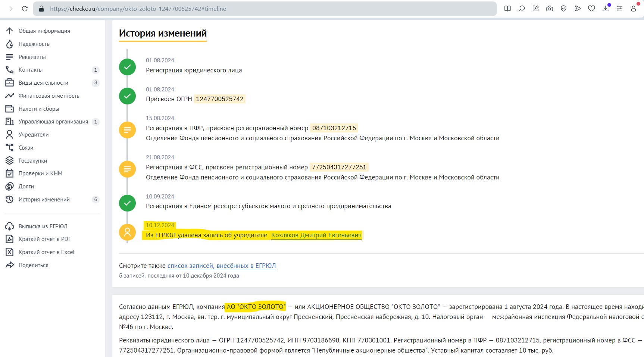
Task: Open Госзакупки section
Action: tap(33, 161)
